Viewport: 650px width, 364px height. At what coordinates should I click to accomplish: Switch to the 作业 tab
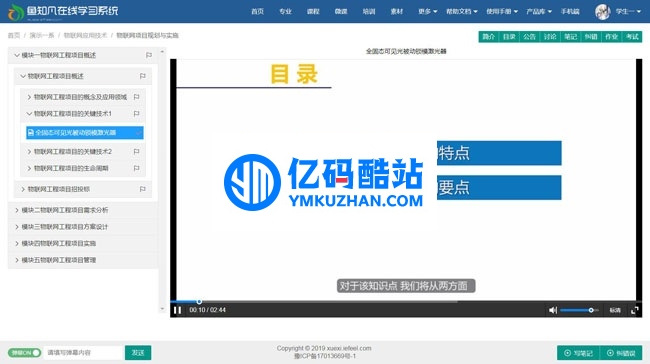coord(611,37)
